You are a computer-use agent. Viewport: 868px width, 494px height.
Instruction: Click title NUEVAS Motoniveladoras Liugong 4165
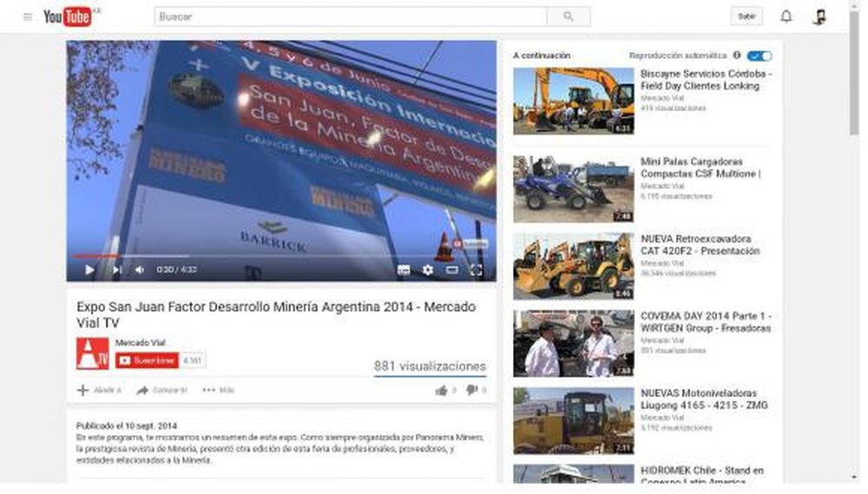coord(704,399)
